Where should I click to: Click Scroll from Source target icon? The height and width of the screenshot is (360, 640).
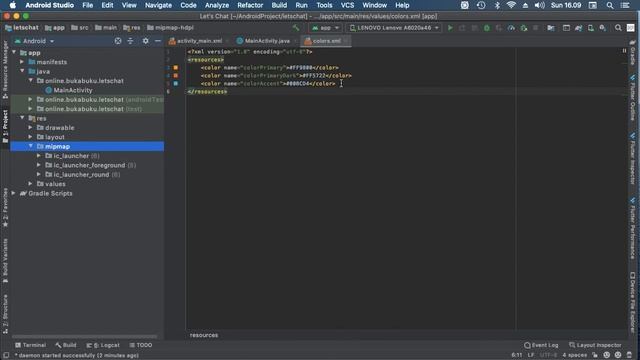tap(118, 41)
